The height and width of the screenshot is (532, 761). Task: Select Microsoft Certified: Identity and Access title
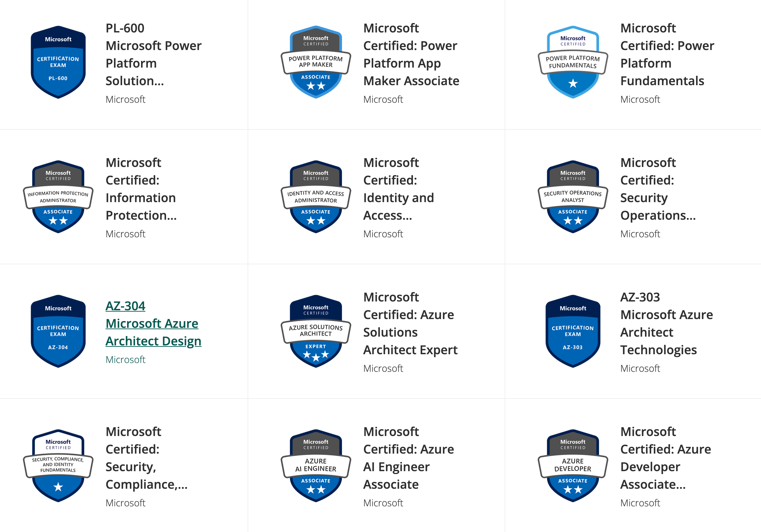[x=398, y=189]
